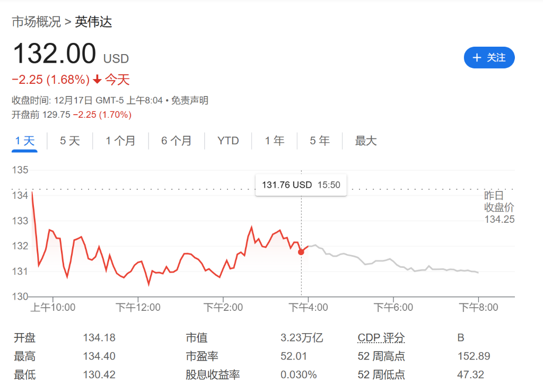The height and width of the screenshot is (392, 543).
Task: View the 5年 stock history
Action: tap(320, 141)
